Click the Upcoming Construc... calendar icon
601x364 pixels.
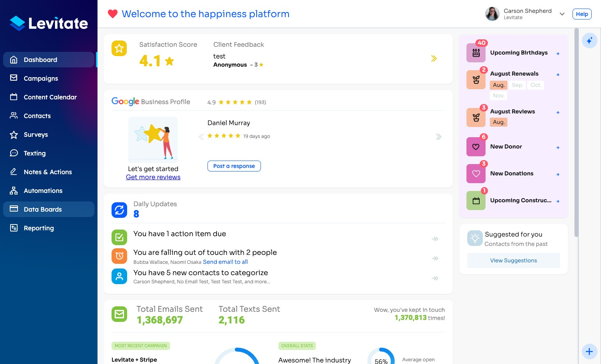click(476, 201)
